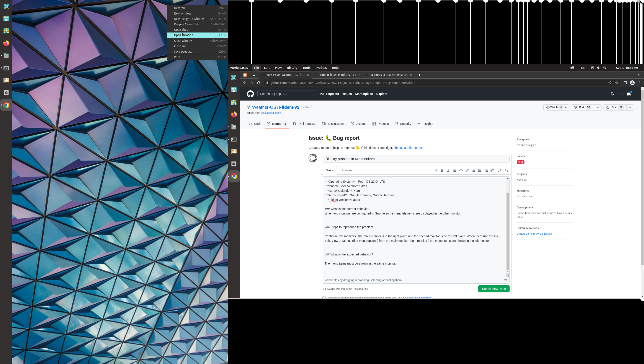Switch the editor to Write

coord(330,170)
